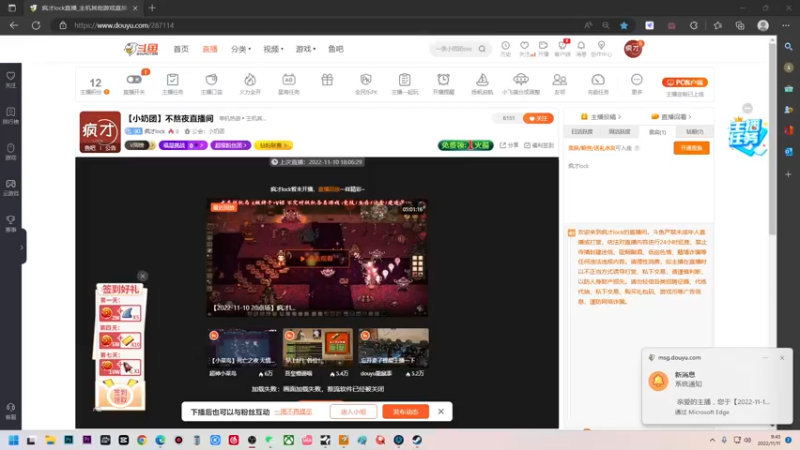Click the start-streaming camera icon
This screenshot has width=800, height=450.
[543, 46]
